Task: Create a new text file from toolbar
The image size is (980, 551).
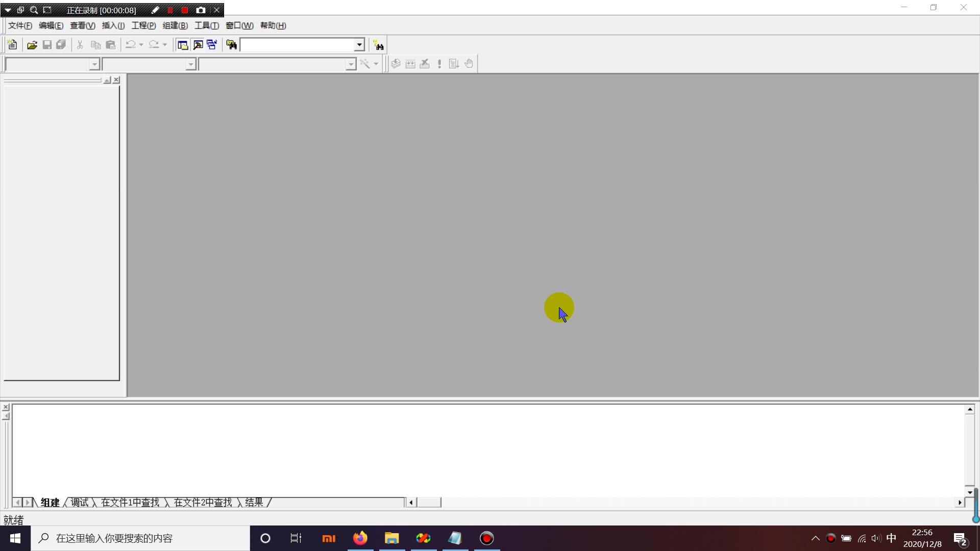Action: 13,45
